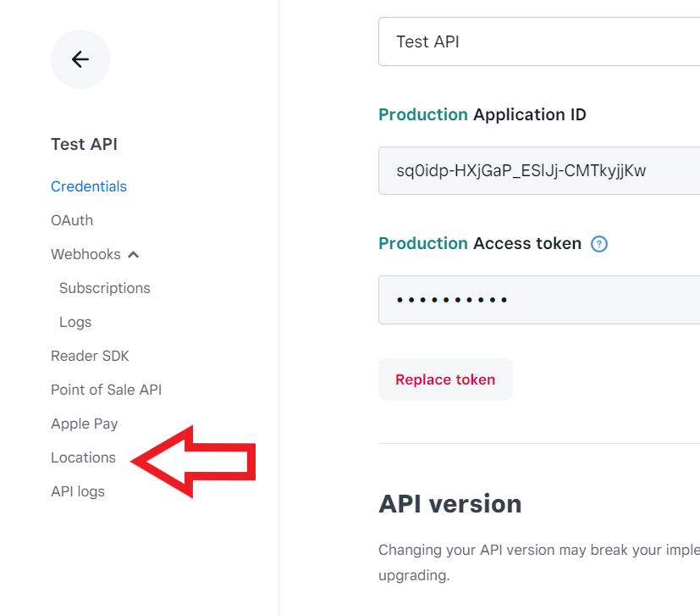Image resolution: width=700 pixels, height=615 pixels.
Task: Go to the Locations page
Action: [84, 457]
